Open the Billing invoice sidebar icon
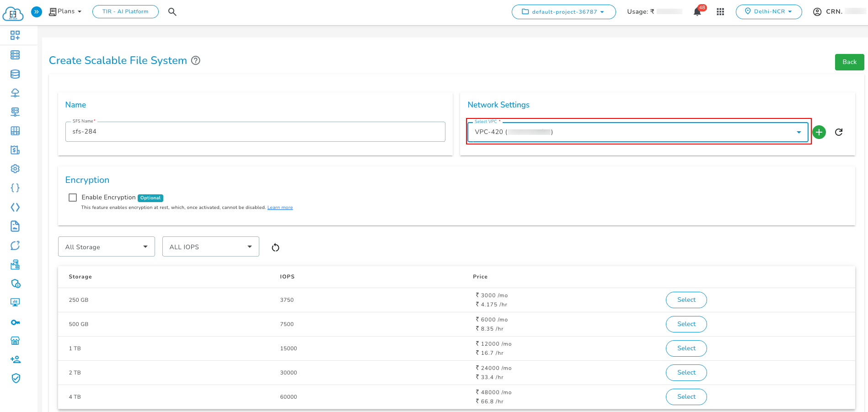 [15, 150]
